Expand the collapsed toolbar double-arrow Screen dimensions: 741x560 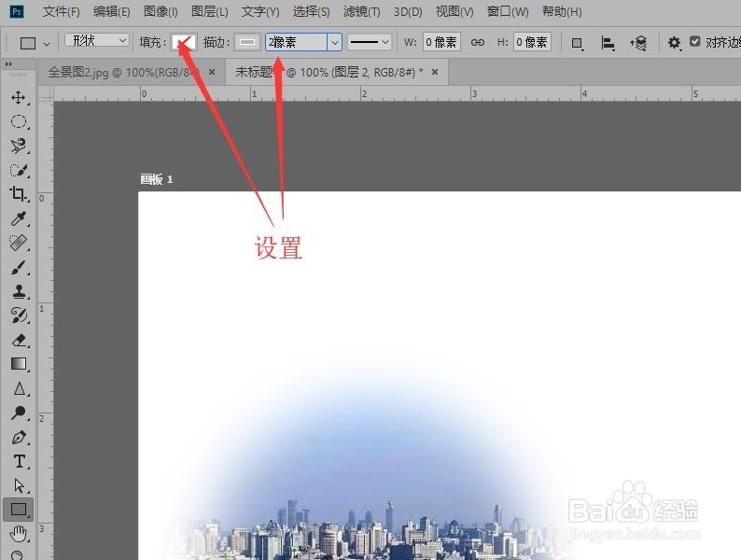[x=8, y=63]
